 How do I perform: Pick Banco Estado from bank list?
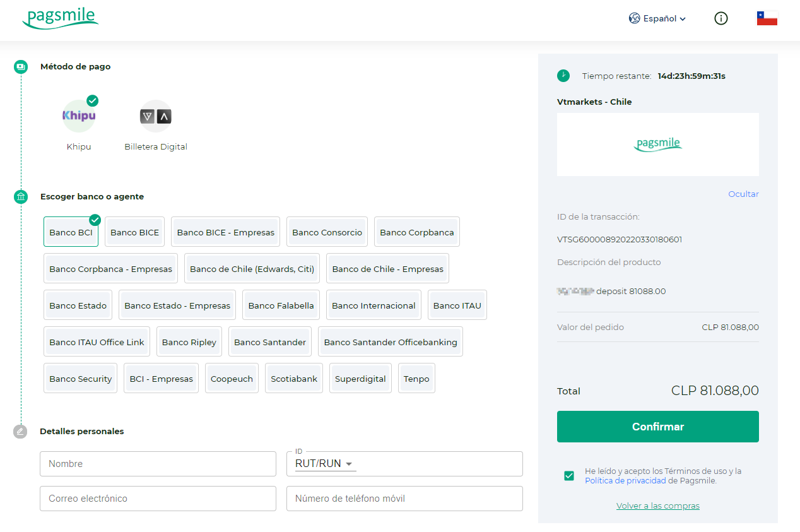[78, 305]
